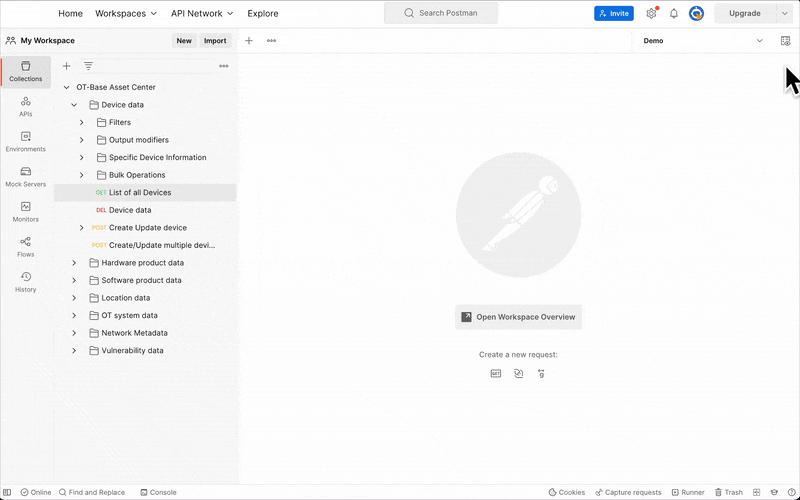Screen dimensions: 800x500
Task: Expand the Location data folder
Action: [74, 298]
